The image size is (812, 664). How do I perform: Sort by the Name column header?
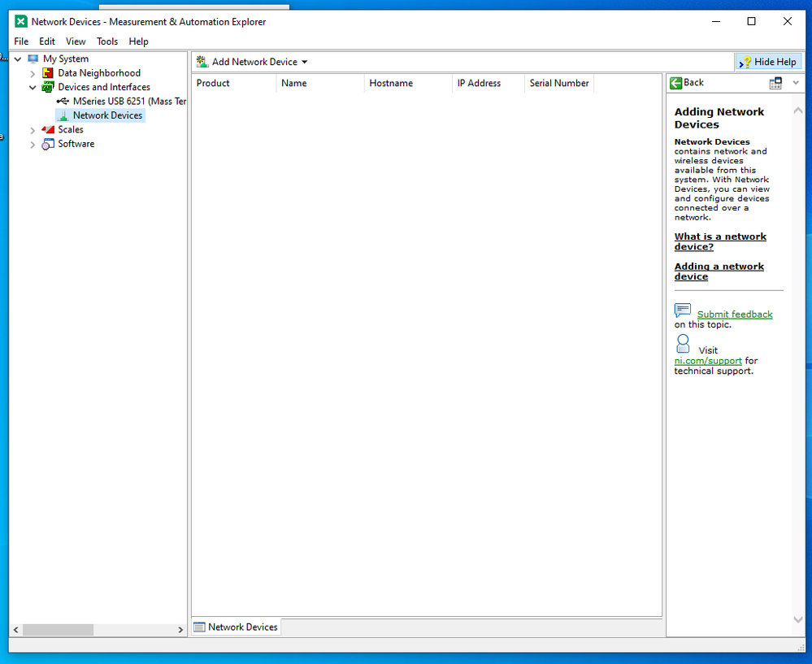coord(320,84)
